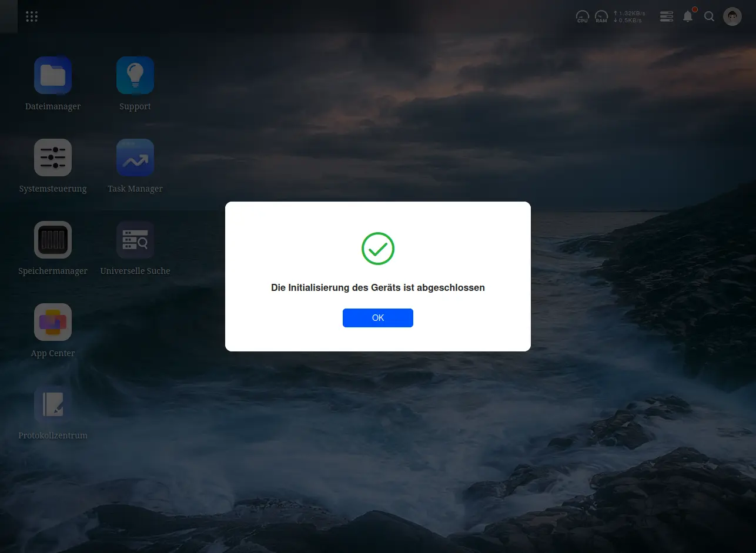756x553 pixels.
Task: Open the main menu apps grid
Action: pyautogui.click(x=32, y=16)
